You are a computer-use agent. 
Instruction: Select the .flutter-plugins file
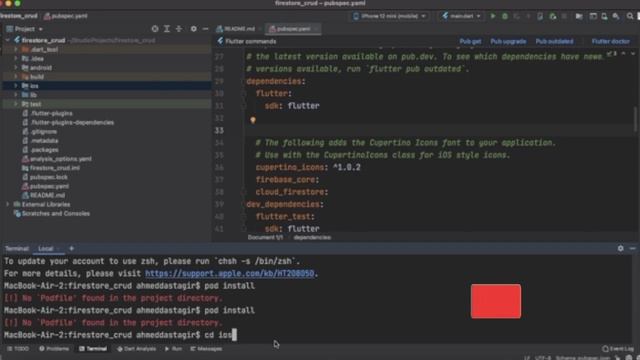click(x=48, y=113)
